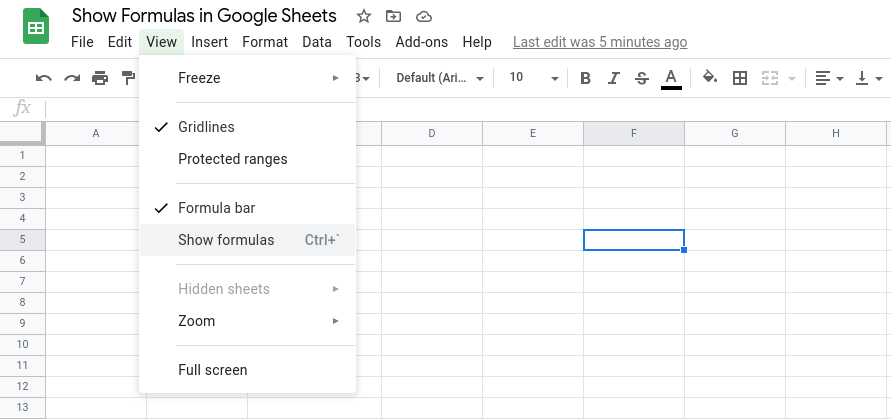Click into the formula bar field
Viewport: 891px width, 419px height.
coord(466,109)
